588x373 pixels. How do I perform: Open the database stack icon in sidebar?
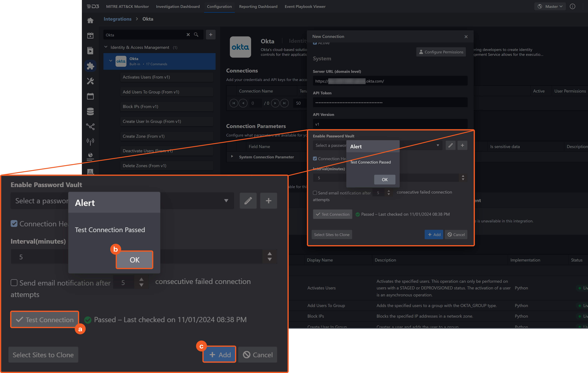click(x=90, y=111)
